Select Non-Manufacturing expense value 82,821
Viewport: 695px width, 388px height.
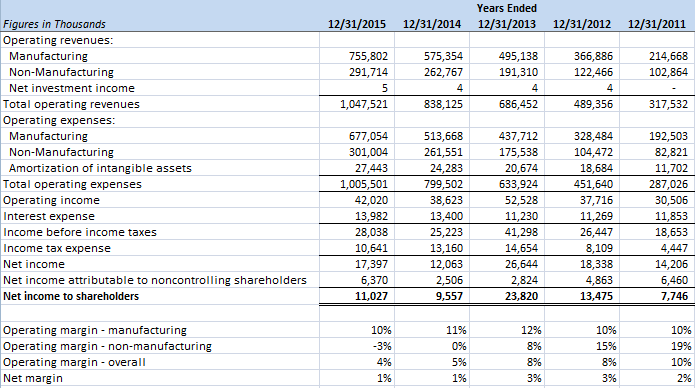click(672, 152)
